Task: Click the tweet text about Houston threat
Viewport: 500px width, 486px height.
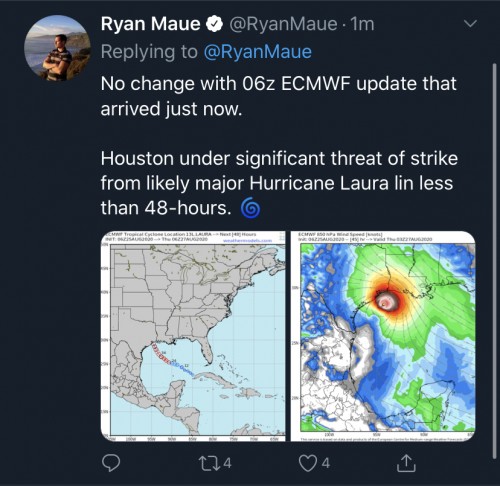Action: (x=279, y=183)
